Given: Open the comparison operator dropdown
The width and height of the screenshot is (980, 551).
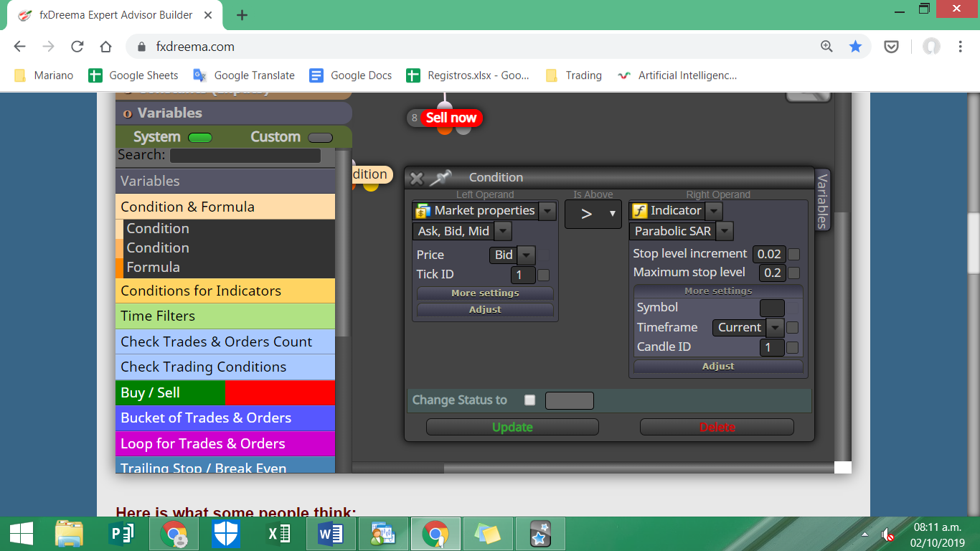Looking at the screenshot, I should click(593, 214).
